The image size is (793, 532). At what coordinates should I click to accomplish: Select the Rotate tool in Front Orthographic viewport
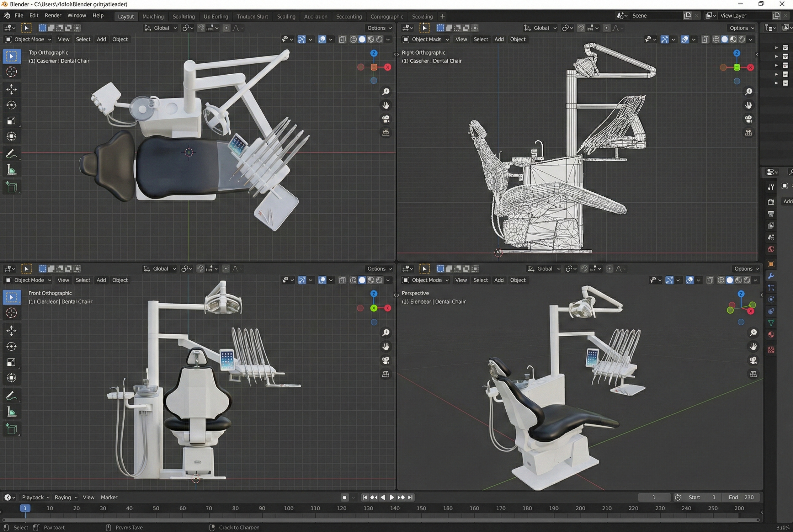[11, 346]
